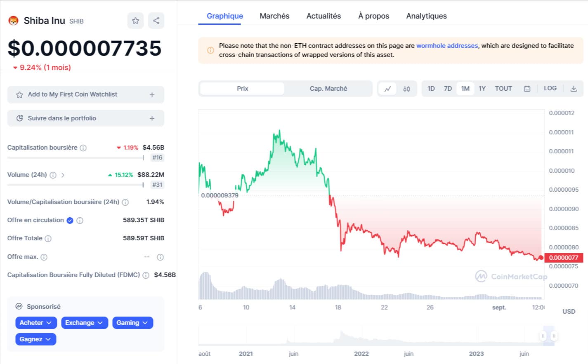Follow the wormhole addresses link

(x=447, y=46)
